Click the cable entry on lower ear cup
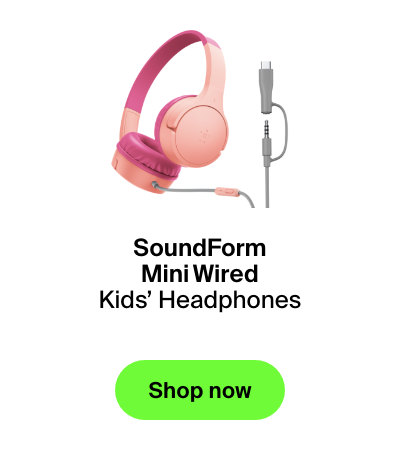This screenshot has width=400, height=450. click(154, 184)
